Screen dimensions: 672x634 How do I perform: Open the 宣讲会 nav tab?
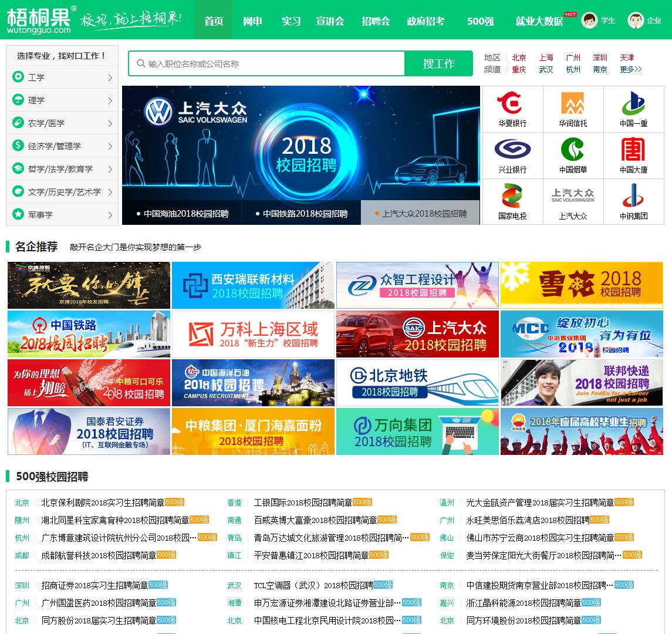(330, 21)
